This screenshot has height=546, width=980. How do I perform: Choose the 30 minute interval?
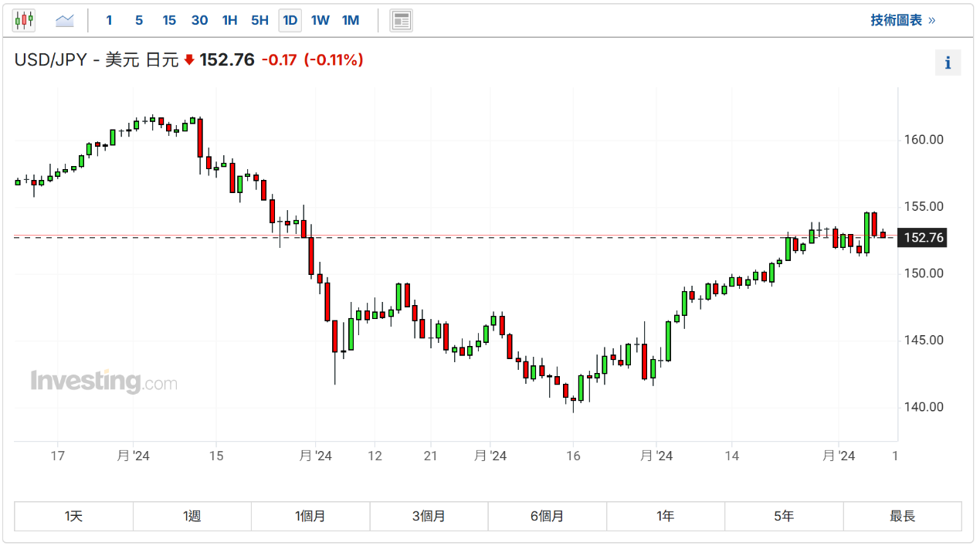(199, 20)
